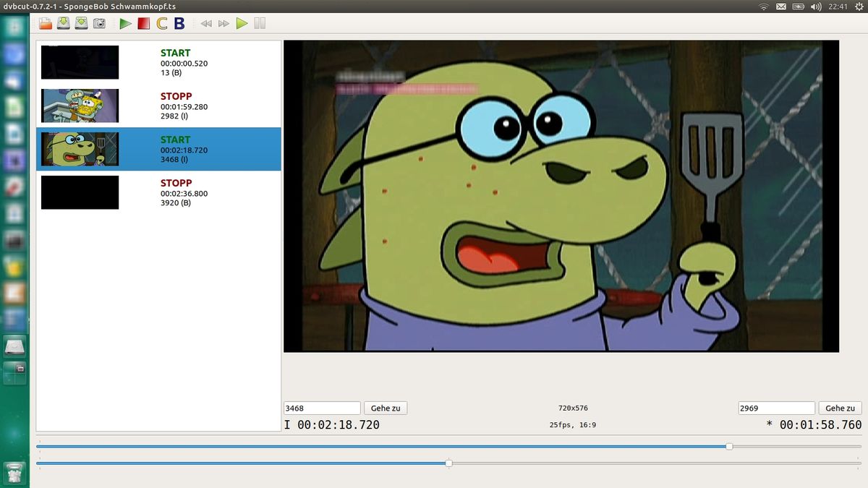Select the black STOPP thumbnail at 00:02:36.800
The height and width of the screenshot is (488, 868).
tap(80, 192)
